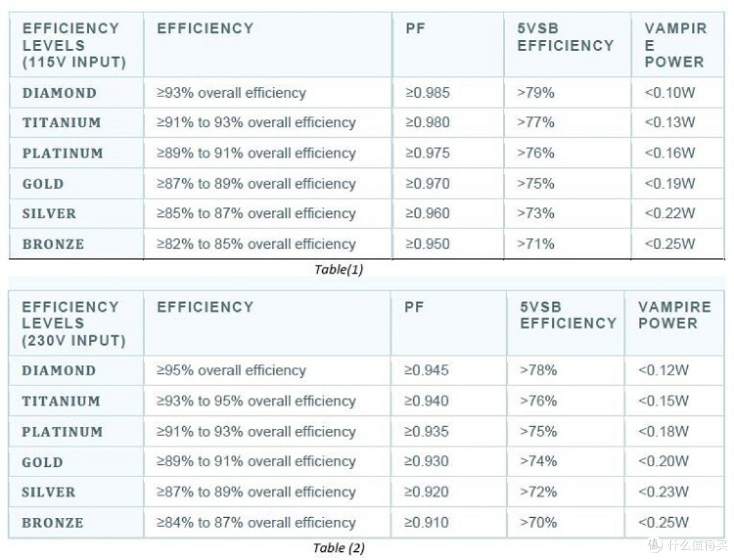Click the <0.12W vampire power value
Image resolution: width=734 pixels, height=560 pixels.
pyautogui.click(x=663, y=370)
